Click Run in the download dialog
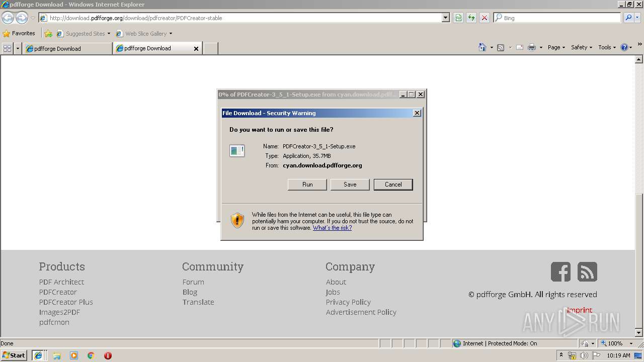 [x=307, y=185]
